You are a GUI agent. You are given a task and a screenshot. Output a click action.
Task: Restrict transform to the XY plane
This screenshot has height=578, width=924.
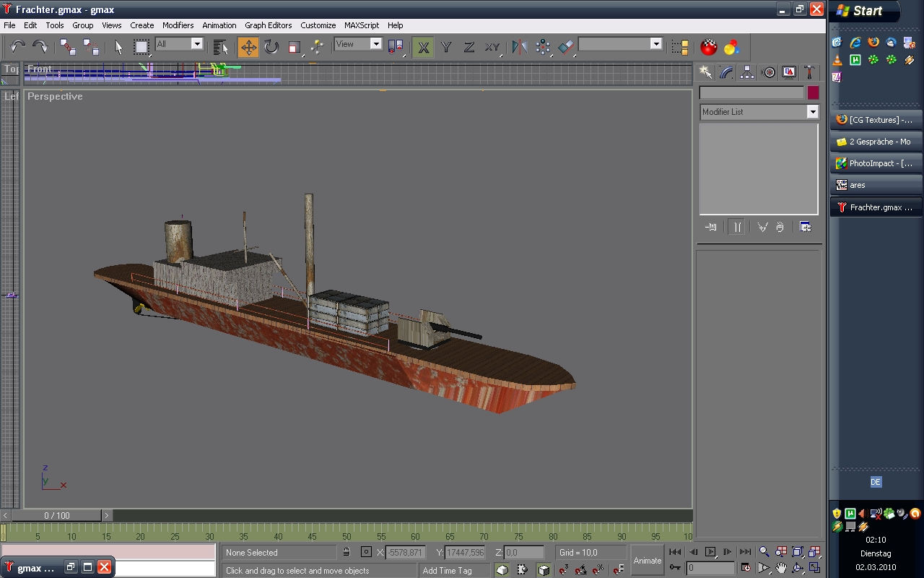click(x=492, y=48)
